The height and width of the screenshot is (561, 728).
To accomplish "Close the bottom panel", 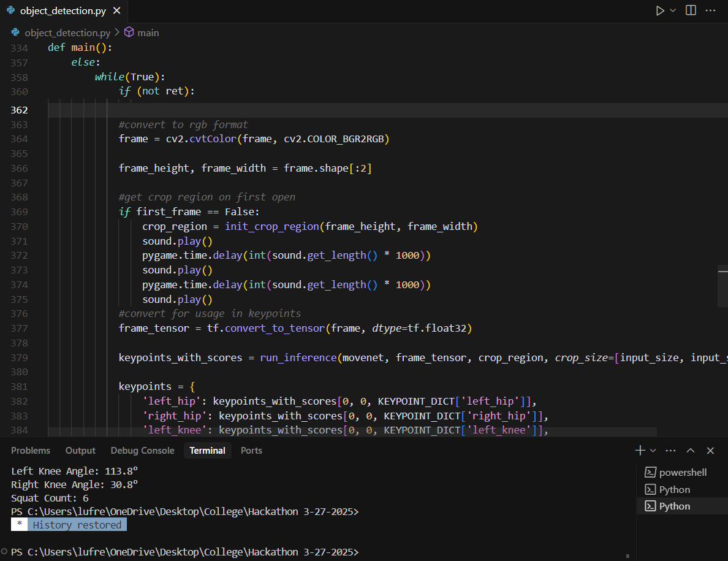I will click(x=710, y=451).
